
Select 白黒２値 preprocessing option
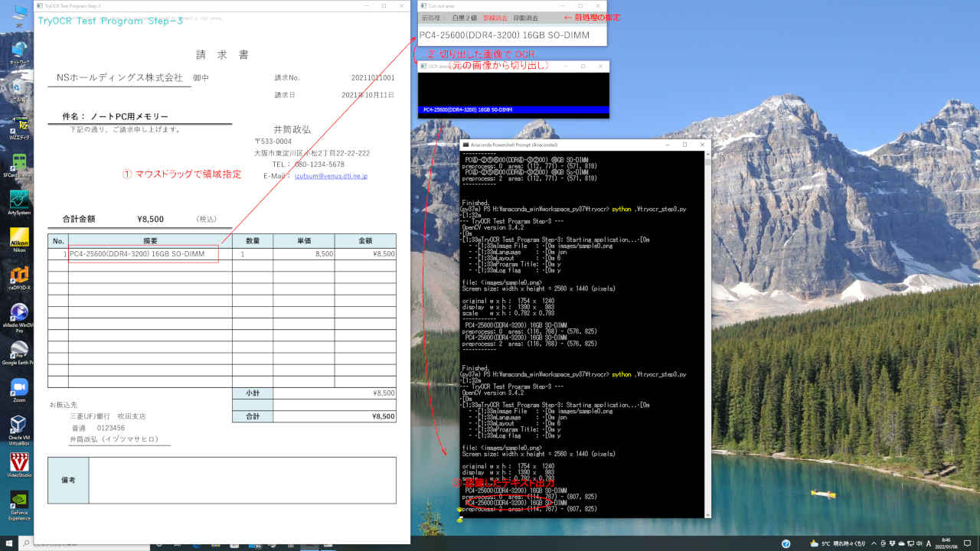[464, 18]
